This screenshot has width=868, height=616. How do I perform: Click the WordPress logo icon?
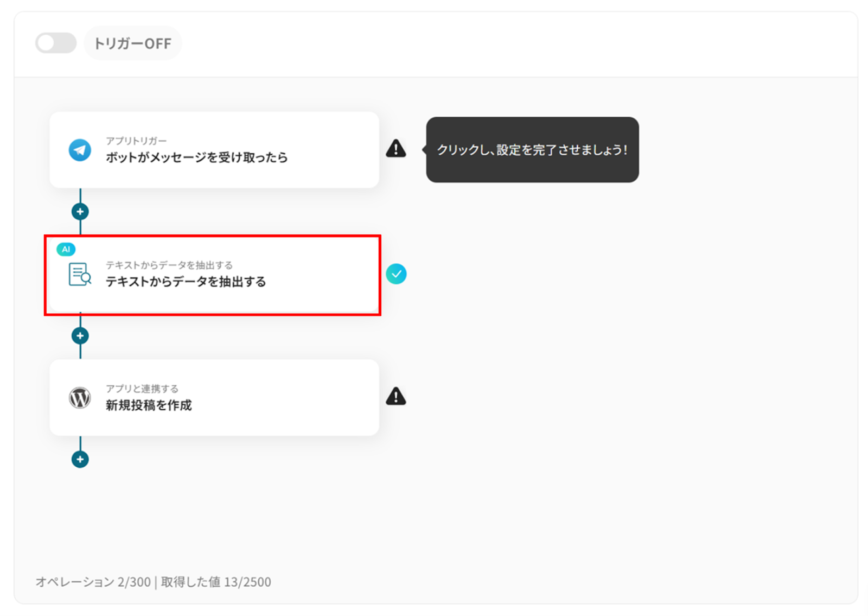(80, 398)
